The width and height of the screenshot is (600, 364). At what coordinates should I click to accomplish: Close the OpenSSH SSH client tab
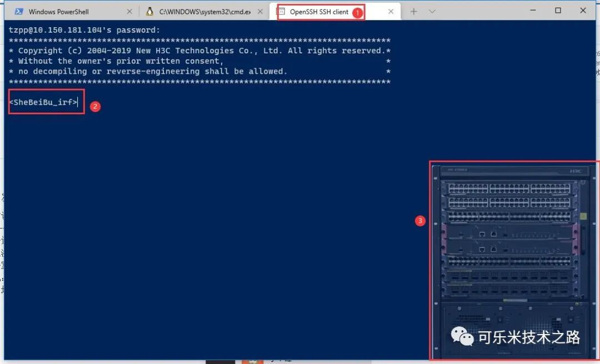(391, 12)
